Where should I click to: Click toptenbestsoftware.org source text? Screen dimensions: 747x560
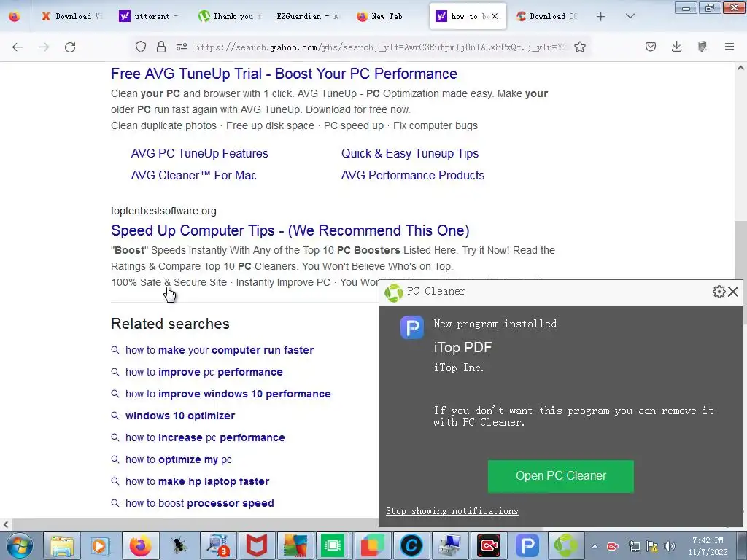click(x=163, y=211)
